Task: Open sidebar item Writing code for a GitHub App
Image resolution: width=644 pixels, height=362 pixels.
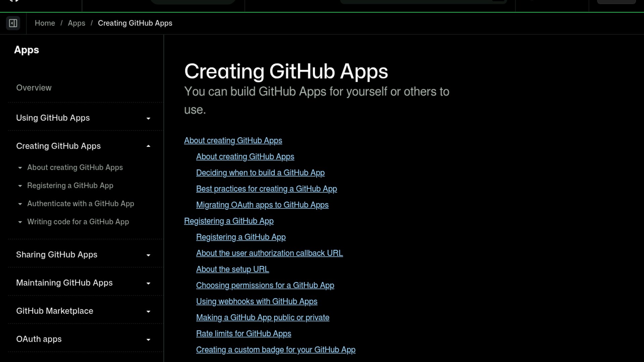Action: coord(78,222)
